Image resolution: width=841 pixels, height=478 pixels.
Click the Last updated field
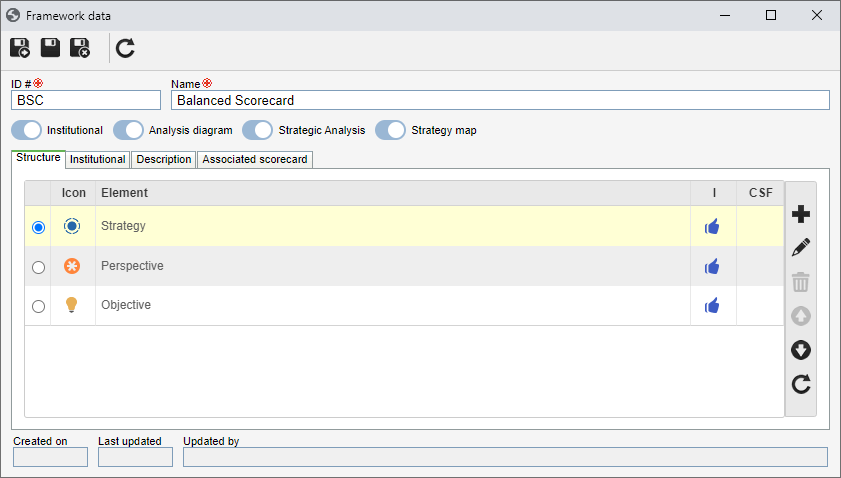135,457
